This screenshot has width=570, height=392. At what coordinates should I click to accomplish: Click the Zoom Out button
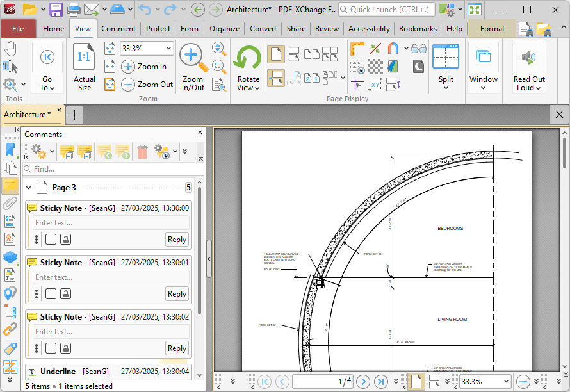147,85
